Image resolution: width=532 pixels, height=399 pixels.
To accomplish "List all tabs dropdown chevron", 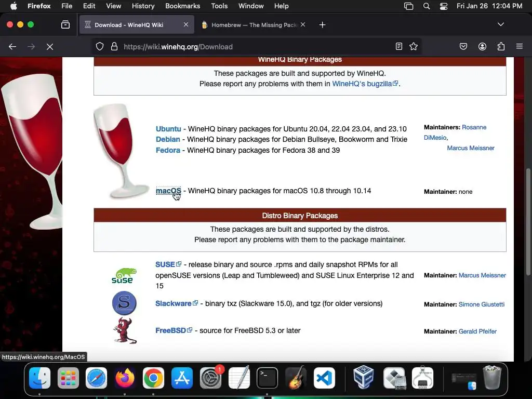I will point(500,24).
